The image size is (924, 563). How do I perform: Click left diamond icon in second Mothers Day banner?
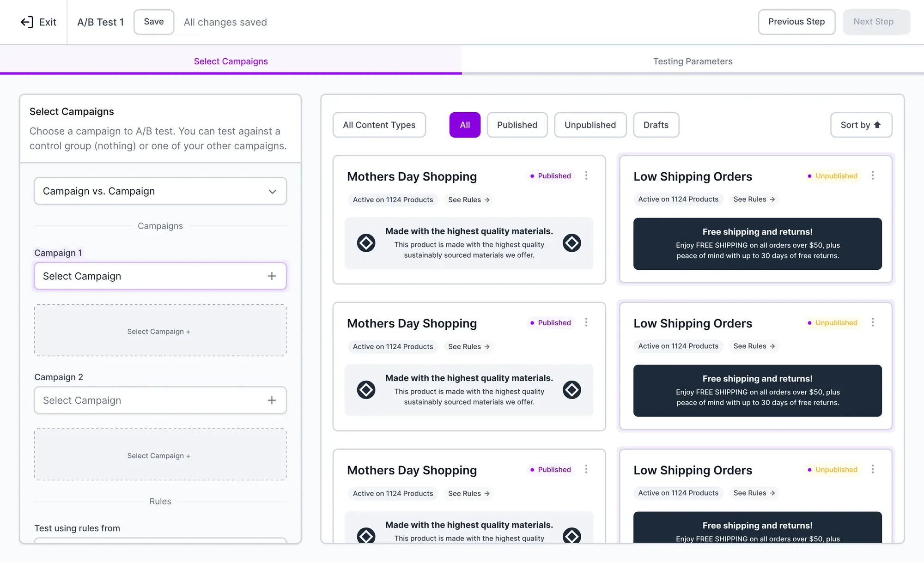coord(366,390)
